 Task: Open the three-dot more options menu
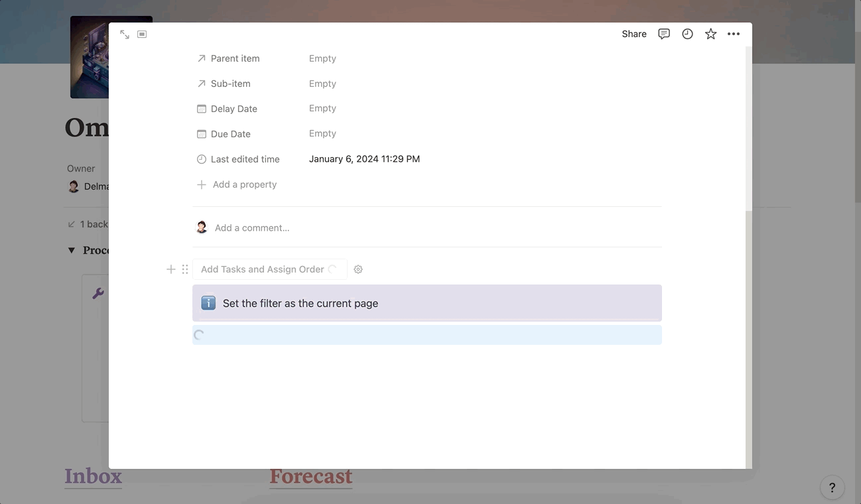point(734,34)
